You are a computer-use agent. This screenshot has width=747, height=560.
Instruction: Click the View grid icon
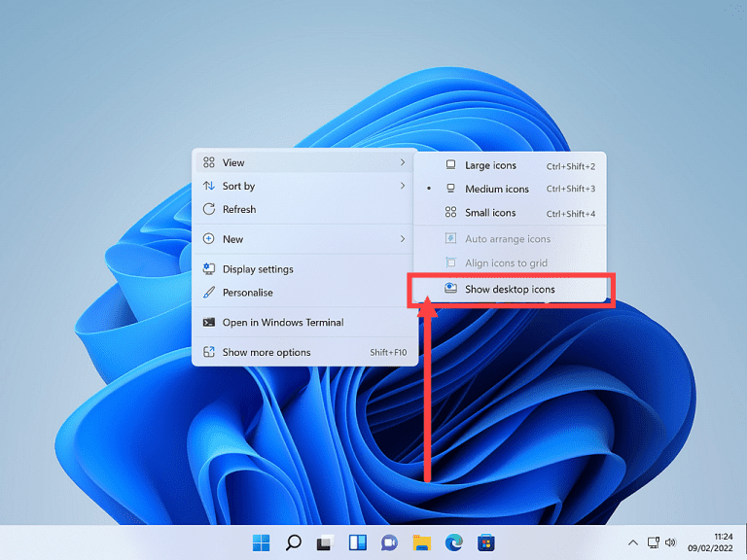209,162
